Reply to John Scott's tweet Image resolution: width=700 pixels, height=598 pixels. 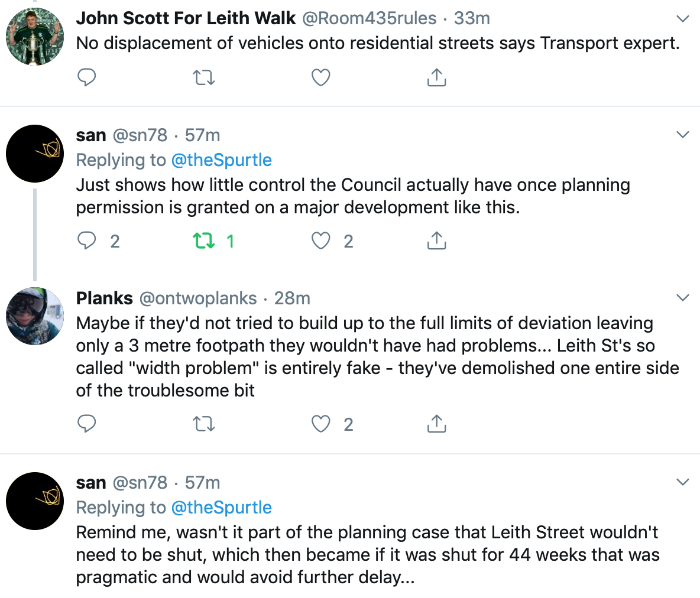86,77
